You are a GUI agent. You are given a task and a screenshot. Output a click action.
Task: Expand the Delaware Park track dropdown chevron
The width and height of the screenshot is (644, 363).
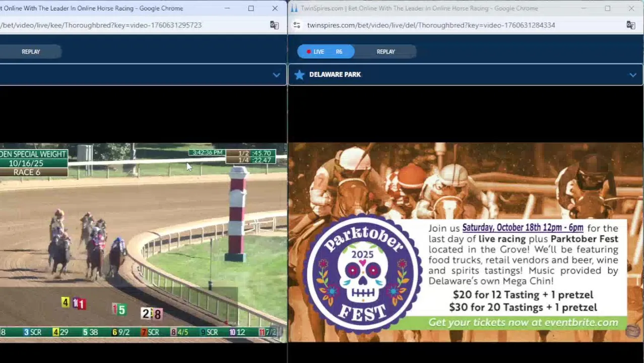[632, 75]
